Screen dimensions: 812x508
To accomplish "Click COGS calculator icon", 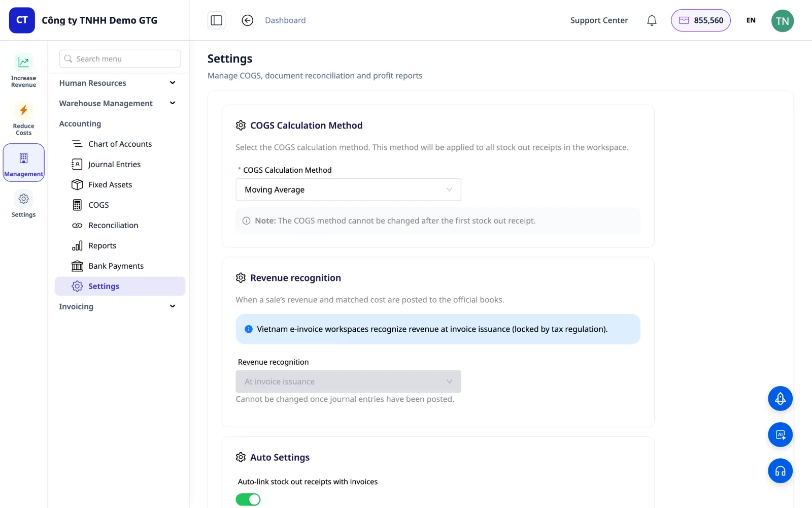I will click(x=77, y=205).
